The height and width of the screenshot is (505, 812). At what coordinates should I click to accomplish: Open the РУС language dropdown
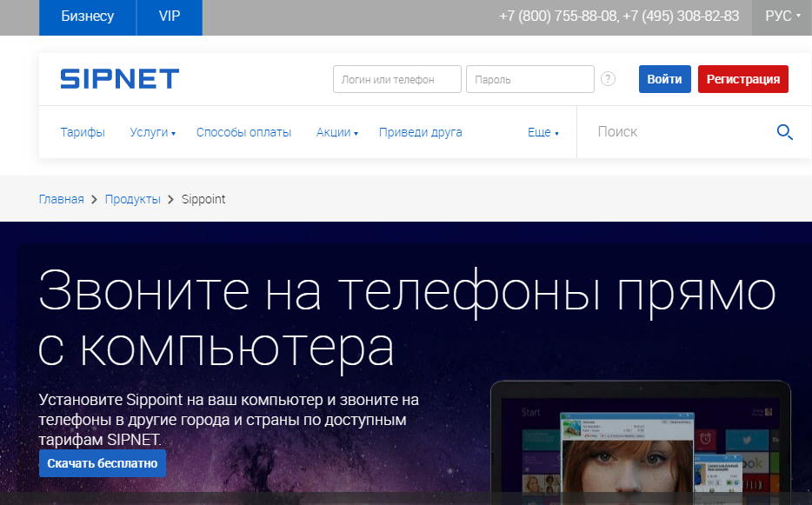click(782, 16)
